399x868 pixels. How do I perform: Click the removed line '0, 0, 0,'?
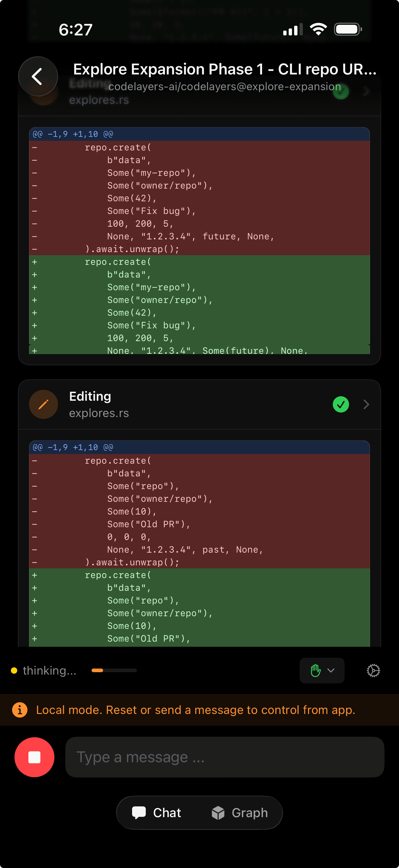(199, 537)
